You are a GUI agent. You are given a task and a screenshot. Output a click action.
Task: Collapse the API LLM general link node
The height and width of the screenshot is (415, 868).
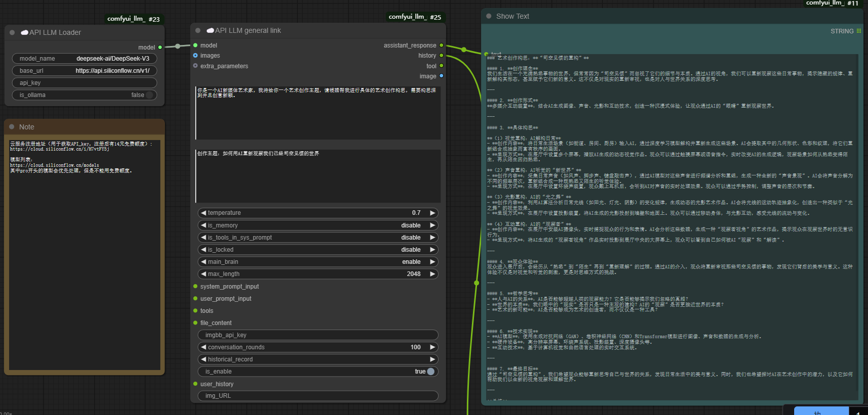pos(198,30)
